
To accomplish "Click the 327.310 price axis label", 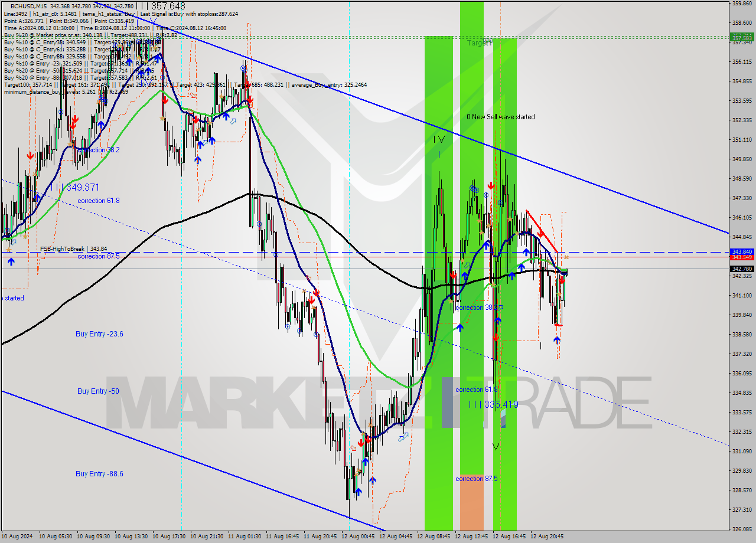I will click(x=742, y=510).
